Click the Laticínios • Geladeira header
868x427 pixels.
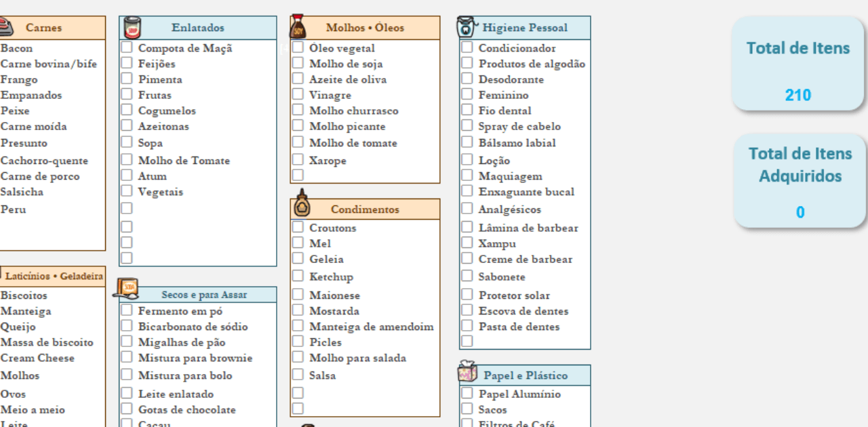[x=54, y=276]
